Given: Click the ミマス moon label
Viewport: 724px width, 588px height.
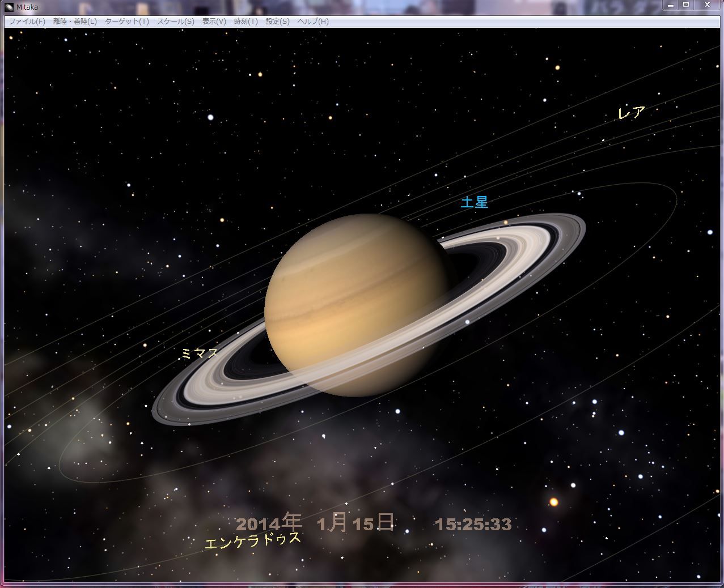Looking at the screenshot, I should point(200,353).
